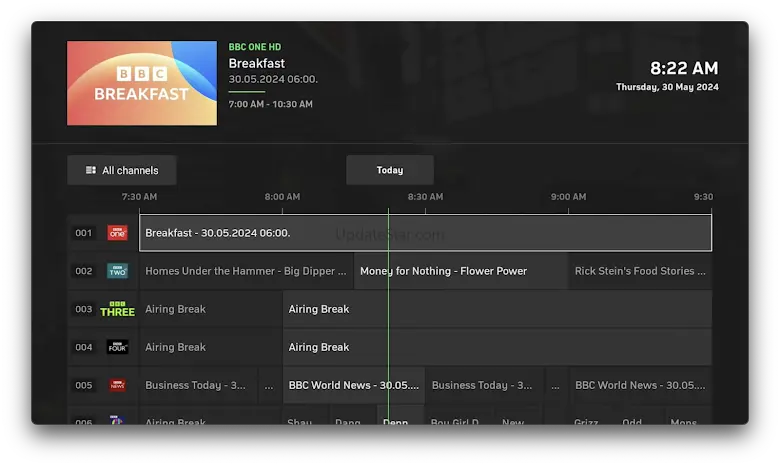Choose Money for Nothing - Flower Power
780x466 pixels.
click(x=460, y=271)
